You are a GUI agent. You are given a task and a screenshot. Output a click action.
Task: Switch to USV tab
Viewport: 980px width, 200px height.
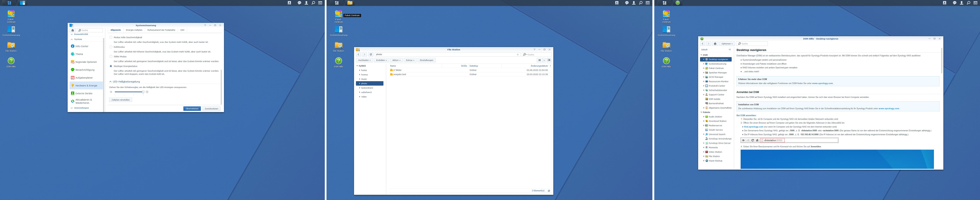pyautogui.click(x=182, y=30)
